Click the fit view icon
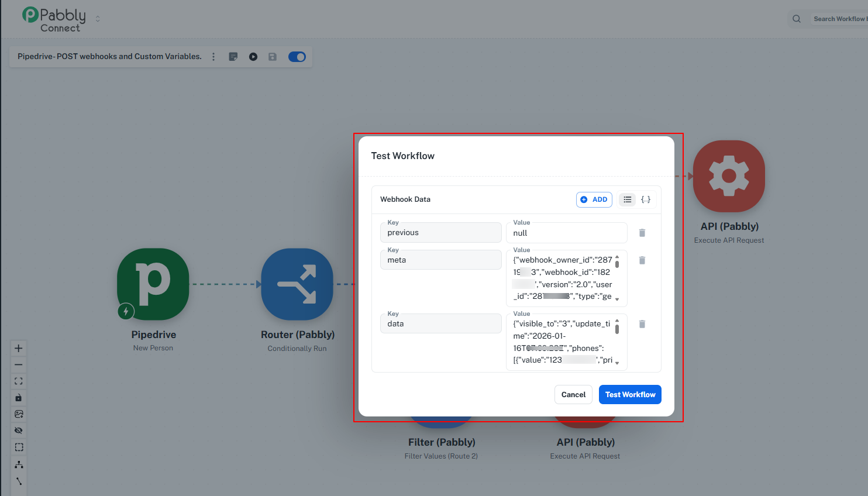This screenshot has width=868, height=496. coord(19,381)
